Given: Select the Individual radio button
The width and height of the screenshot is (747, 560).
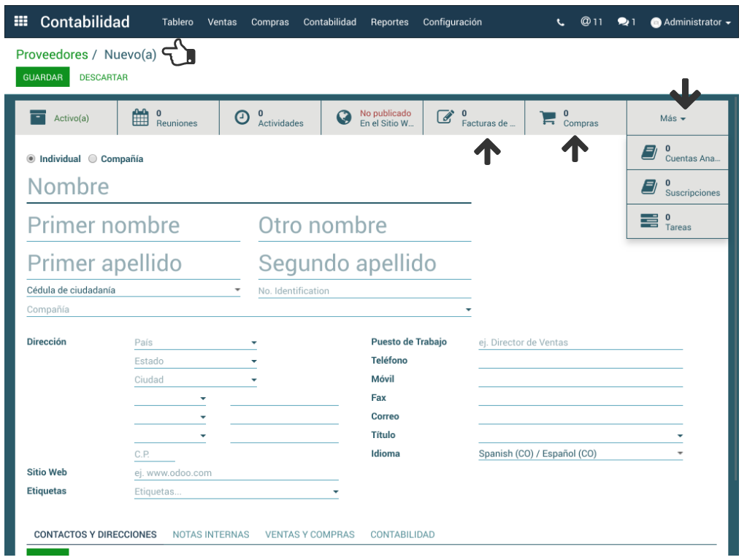Looking at the screenshot, I should (31, 158).
